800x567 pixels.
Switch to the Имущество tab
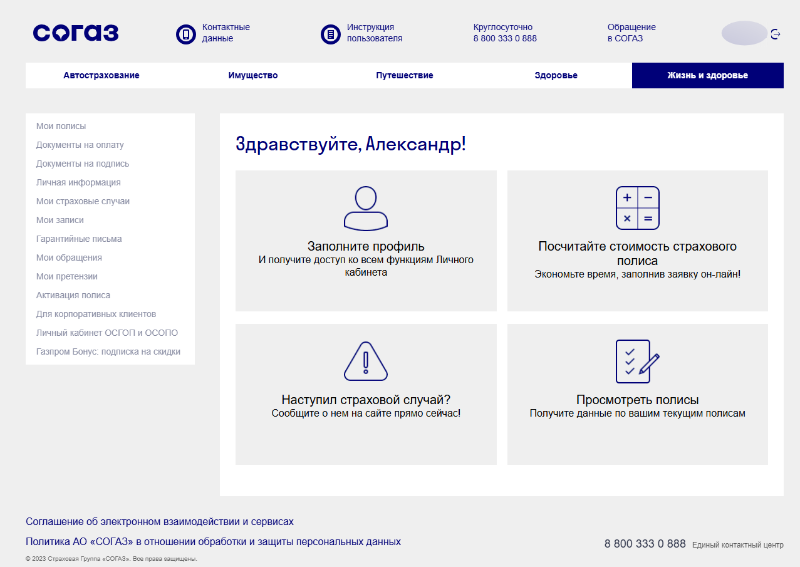253,76
